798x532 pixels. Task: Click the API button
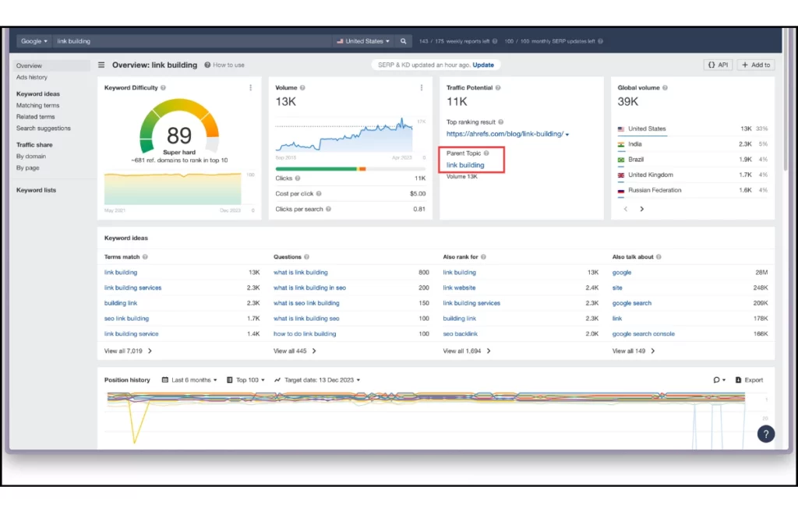point(718,65)
